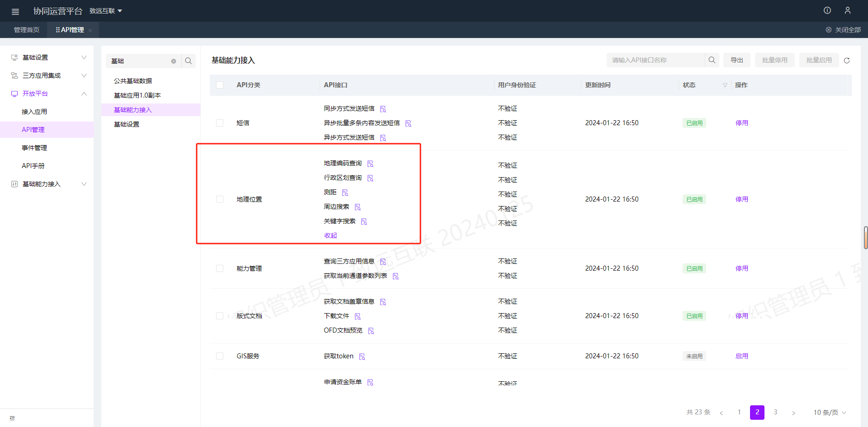Image resolution: width=868 pixels, height=427 pixels.
Task: Open the info help icon in header
Action: coord(827,10)
